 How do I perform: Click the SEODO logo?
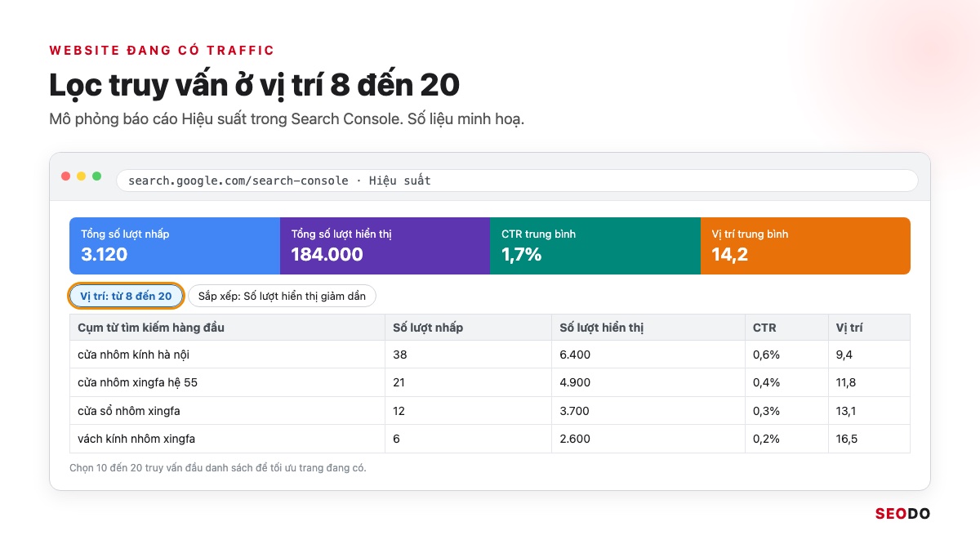tap(902, 514)
